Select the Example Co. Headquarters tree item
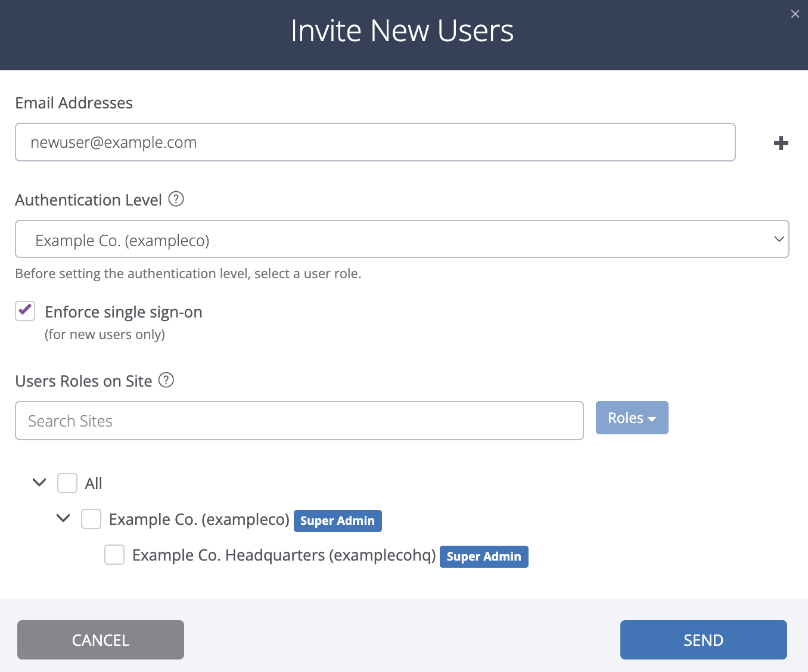Screen dimensions: 808x672 pos(284,555)
